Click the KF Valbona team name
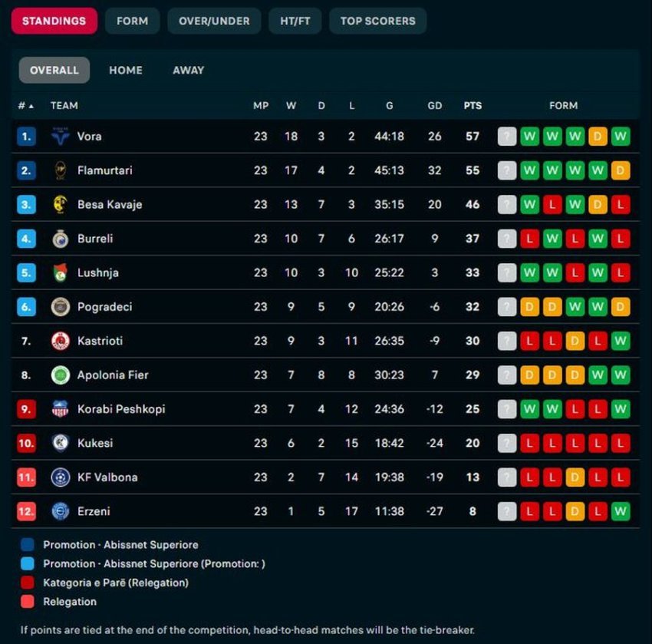This screenshot has width=652, height=644. tap(107, 477)
